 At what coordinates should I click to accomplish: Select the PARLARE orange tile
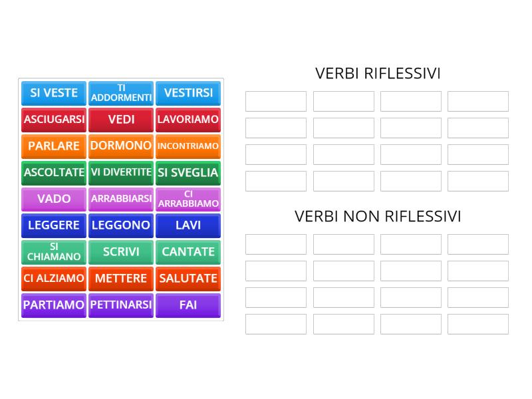[x=53, y=146]
